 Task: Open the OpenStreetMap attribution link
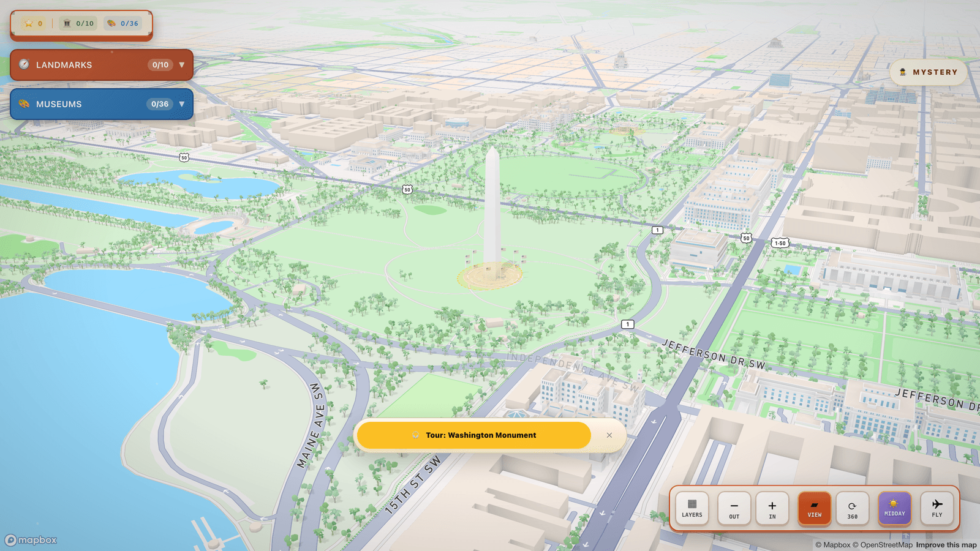(x=883, y=545)
